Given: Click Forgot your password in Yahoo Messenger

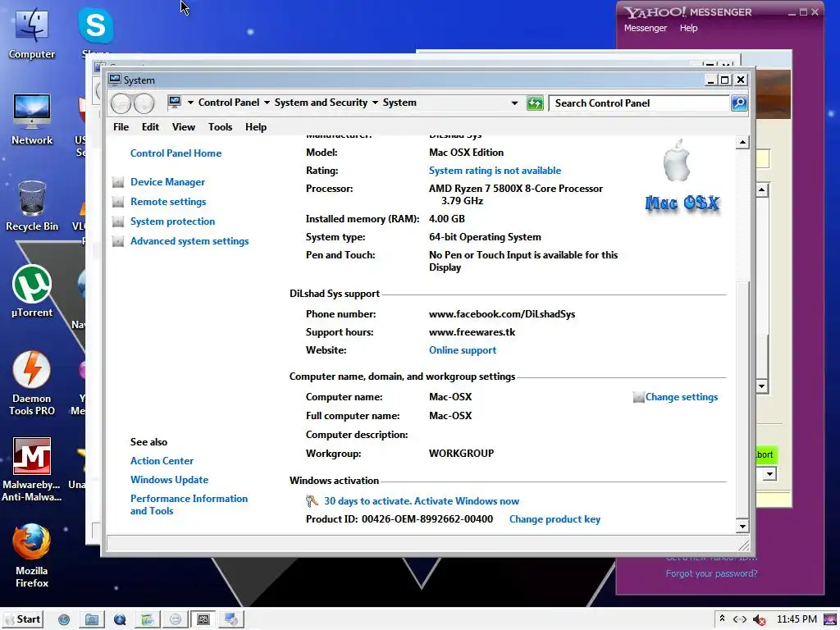Looking at the screenshot, I should [x=711, y=573].
